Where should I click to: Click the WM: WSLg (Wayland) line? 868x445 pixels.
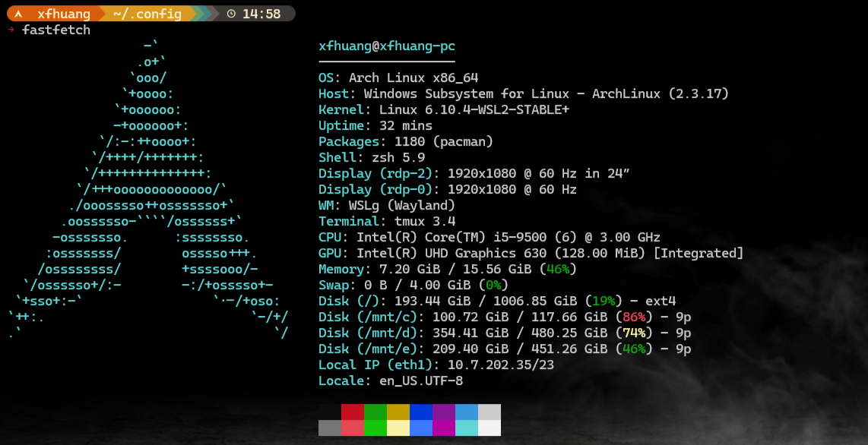(x=387, y=206)
